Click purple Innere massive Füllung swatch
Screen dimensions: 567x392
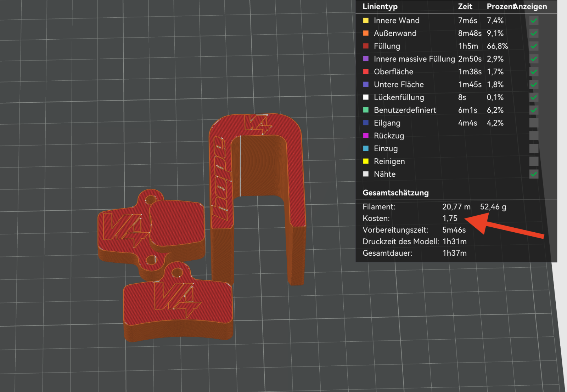point(366,59)
